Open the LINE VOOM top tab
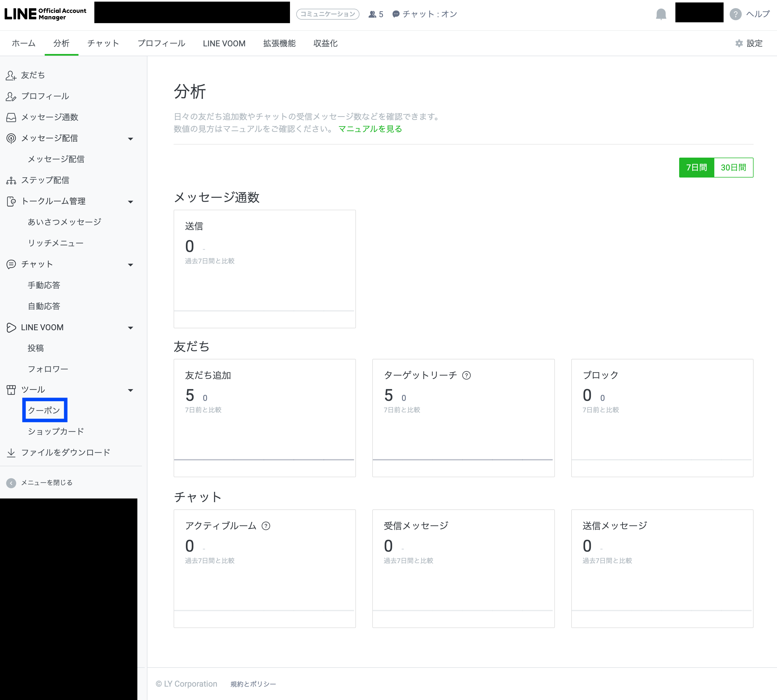 tap(224, 43)
